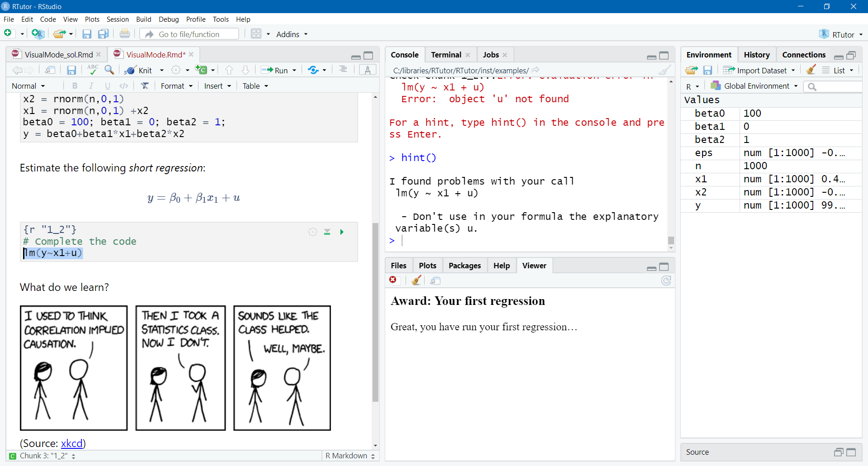Switch to the Packages tab

(465, 266)
